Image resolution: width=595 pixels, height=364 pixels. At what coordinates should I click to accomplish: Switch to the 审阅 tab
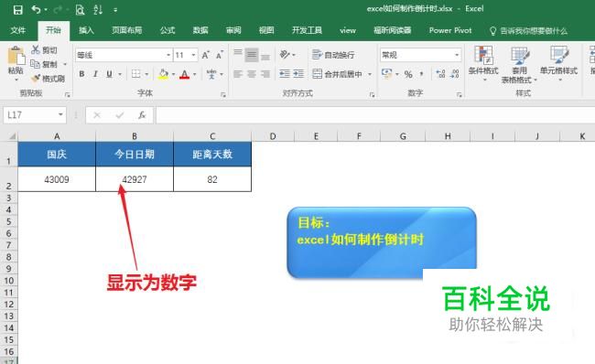[233, 30]
